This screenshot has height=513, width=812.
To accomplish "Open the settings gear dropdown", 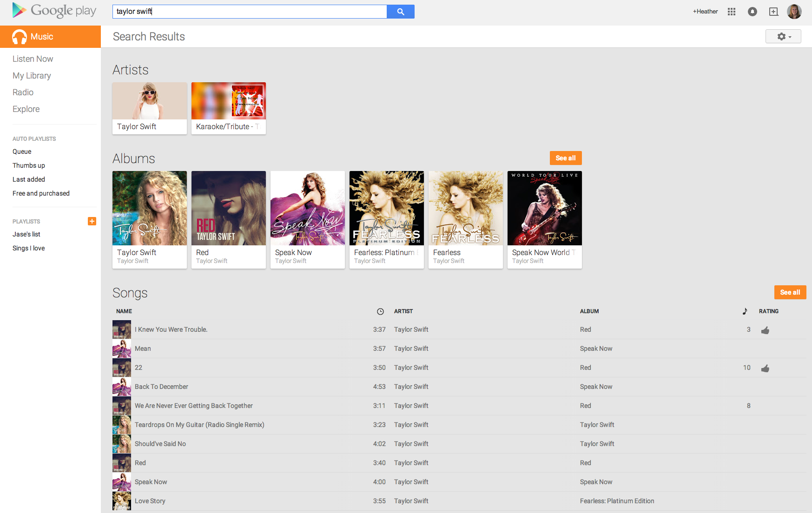I will coord(783,36).
